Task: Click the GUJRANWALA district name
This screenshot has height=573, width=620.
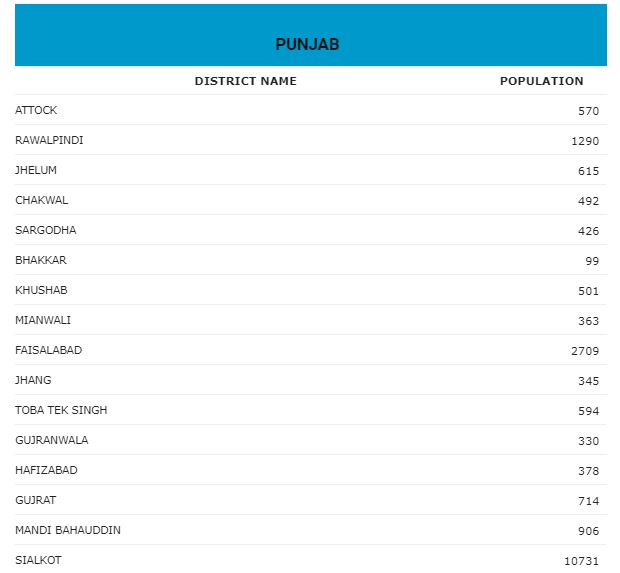Action: pyautogui.click(x=52, y=441)
